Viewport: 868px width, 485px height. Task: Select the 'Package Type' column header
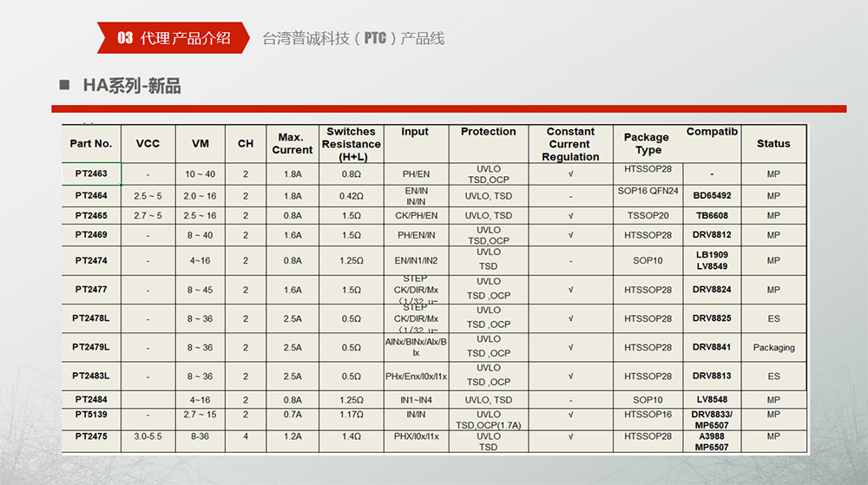point(648,144)
